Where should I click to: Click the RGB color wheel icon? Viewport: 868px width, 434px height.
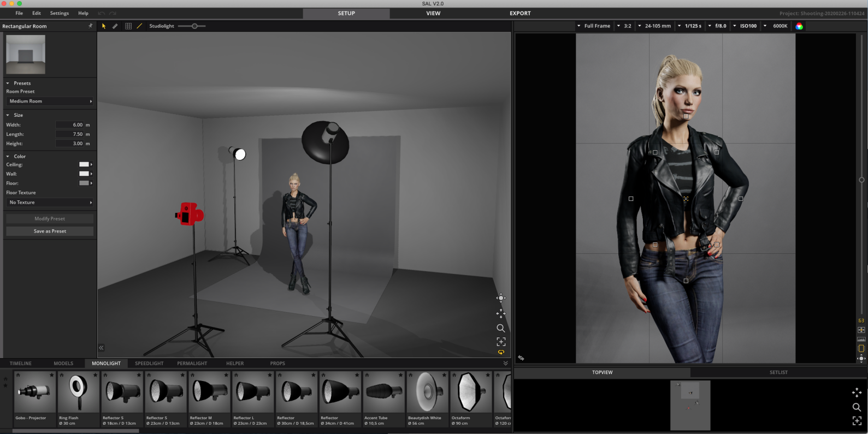(x=799, y=26)
